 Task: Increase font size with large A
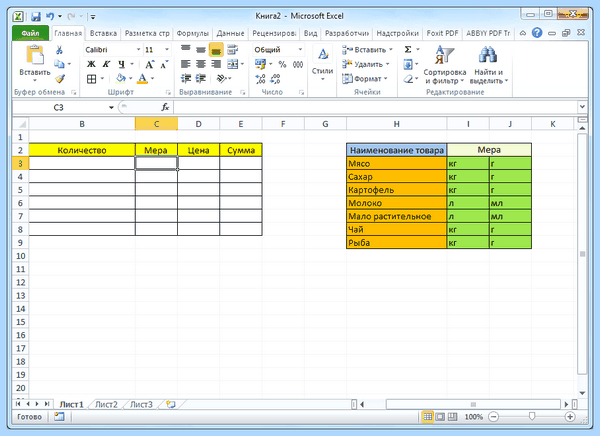point(150,64)
